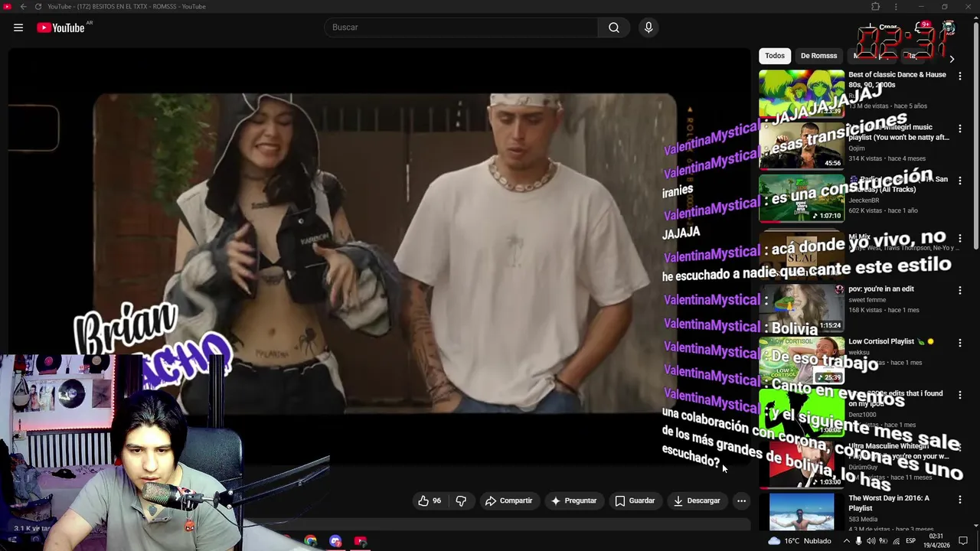Open options for the whitegirl music playlist
The height and width of the screenshot is (551, 980).
coord(960,129)
